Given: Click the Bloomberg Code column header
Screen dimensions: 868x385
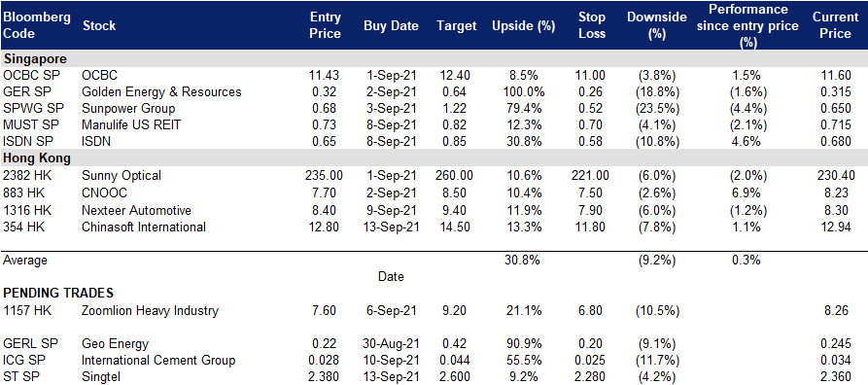Looking at the screenshot, I should (37, 25).
